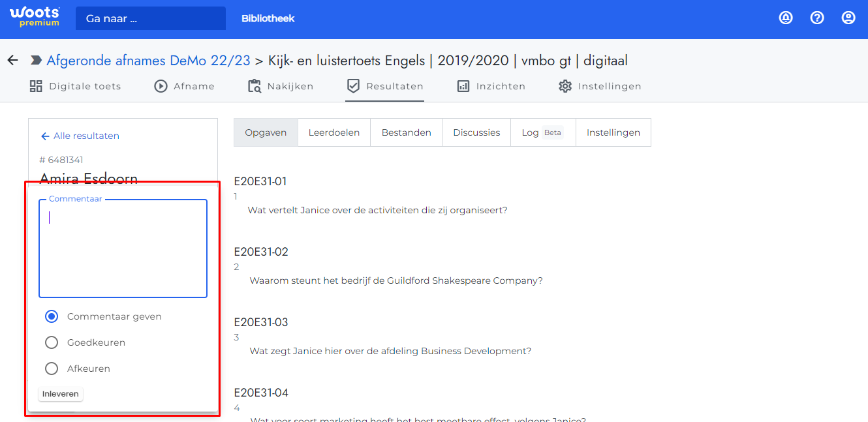Screen dimensions: 868x422
Task: Open the notifications bell icon
Action: click(x=786, y=18)
